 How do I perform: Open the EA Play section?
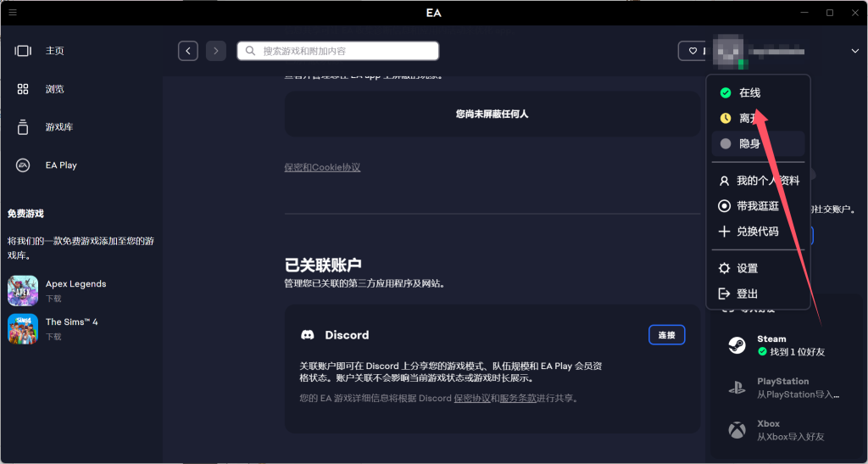[61, 165]
